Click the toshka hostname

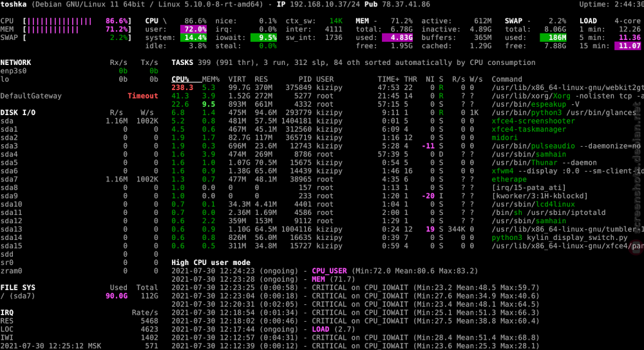click(14, 4)
